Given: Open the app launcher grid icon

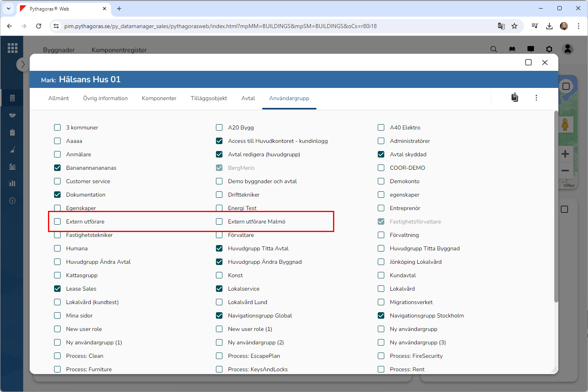Looking at the screenshot, I should (x=13, y=48).
